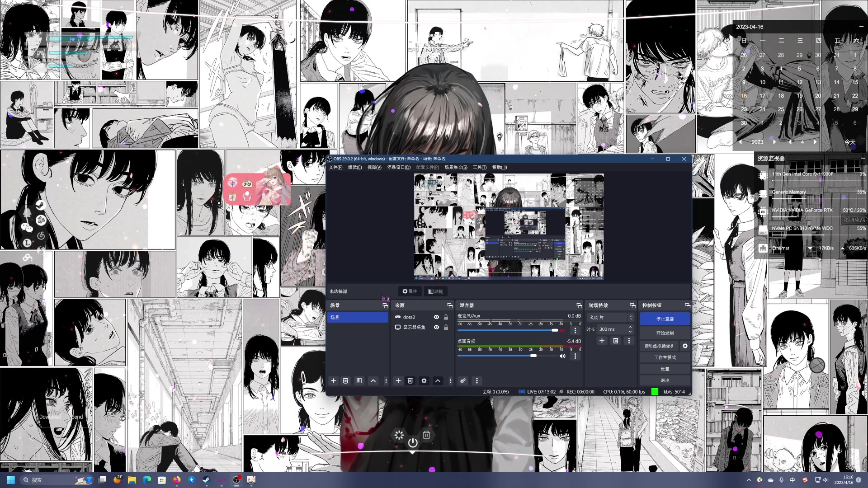Image resolution: width=868 pixels, height=488 pixels.
Task: Open 停靠窗口(D) menu in OBS
Action: pos(399,167)
